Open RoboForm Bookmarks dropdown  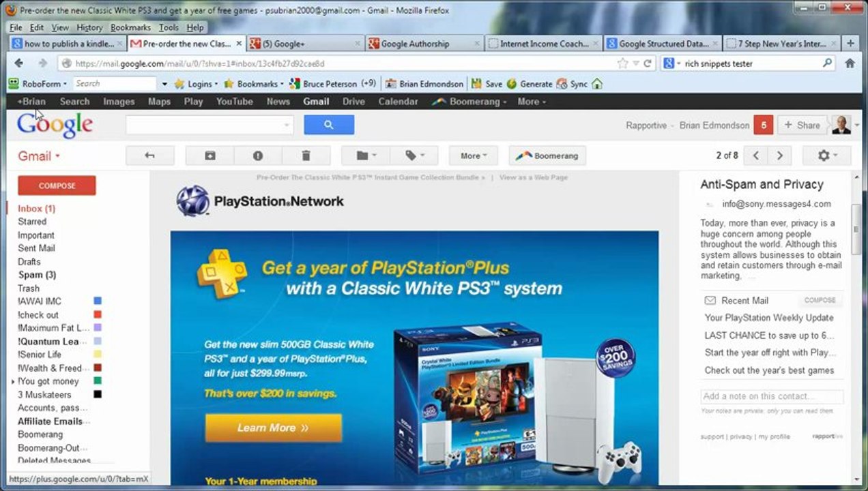(253, 84)
